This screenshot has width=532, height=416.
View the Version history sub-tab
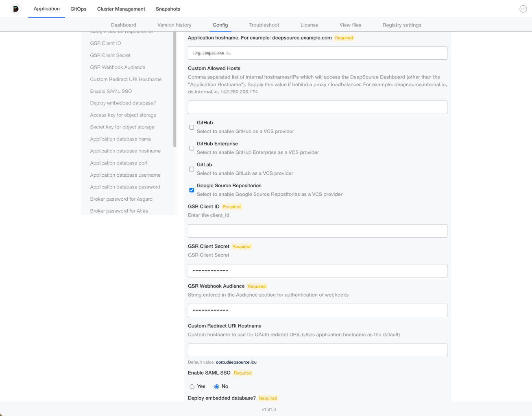click(x=174, y=25)
